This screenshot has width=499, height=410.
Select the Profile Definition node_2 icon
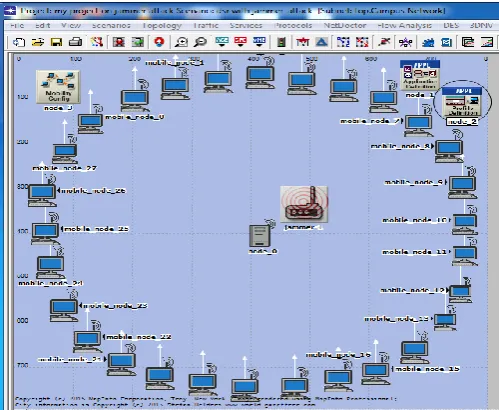coord(462,101)
